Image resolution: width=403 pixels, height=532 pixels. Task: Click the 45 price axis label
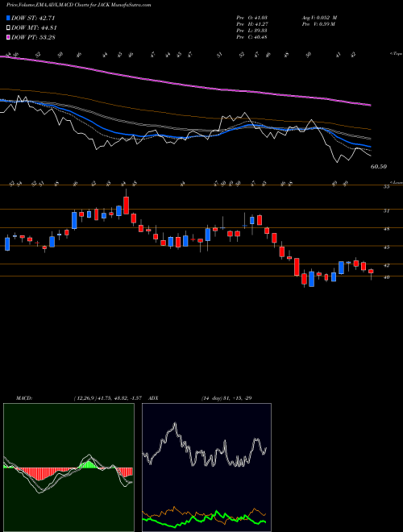tap(386, 247)
